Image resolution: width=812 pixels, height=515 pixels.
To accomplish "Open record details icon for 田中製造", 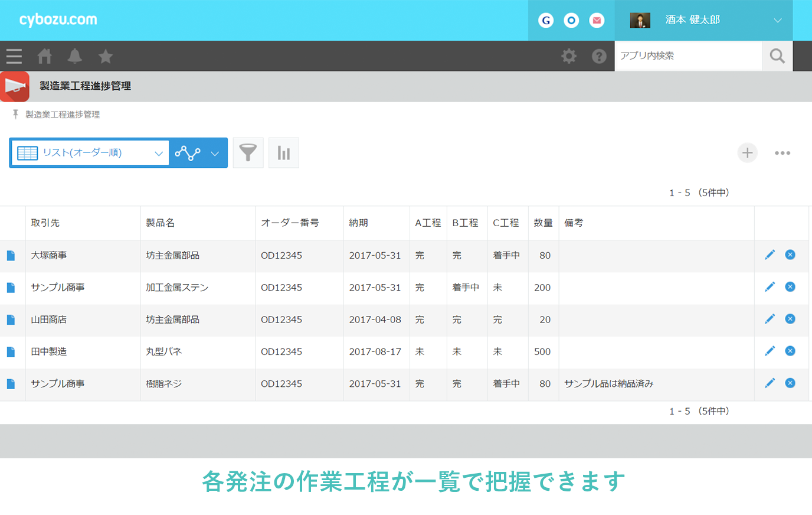I will 11,351.
